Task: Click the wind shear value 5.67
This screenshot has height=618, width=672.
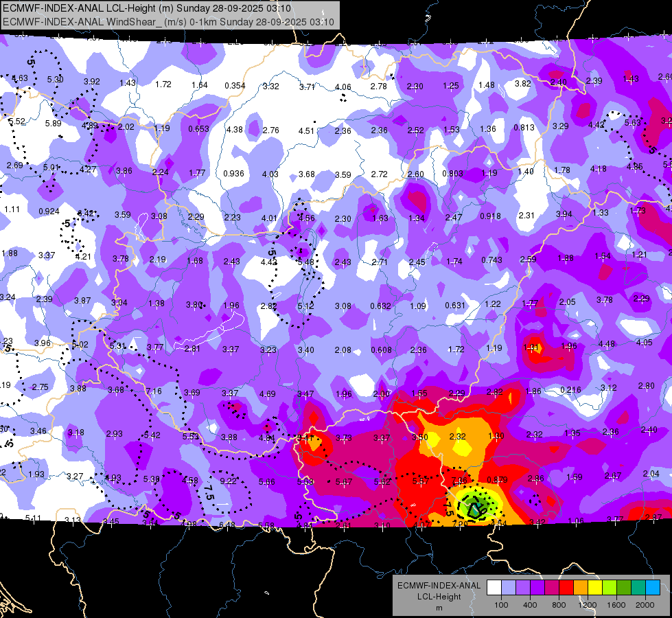Action: tap(344, 482)
